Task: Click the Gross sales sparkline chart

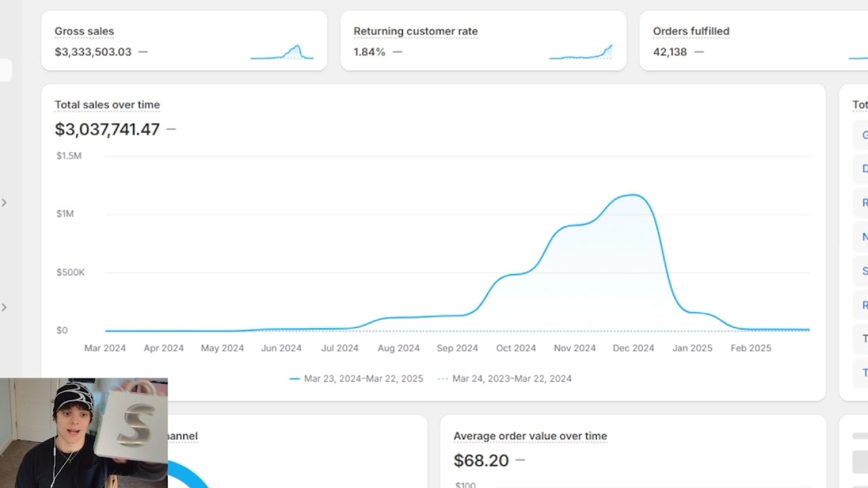Action: tap(281, 52)
